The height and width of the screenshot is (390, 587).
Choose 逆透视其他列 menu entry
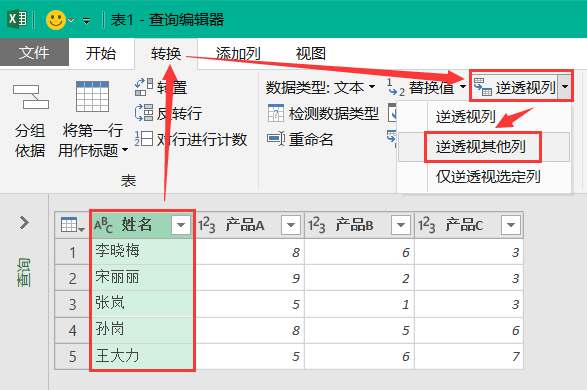[484, 147]
